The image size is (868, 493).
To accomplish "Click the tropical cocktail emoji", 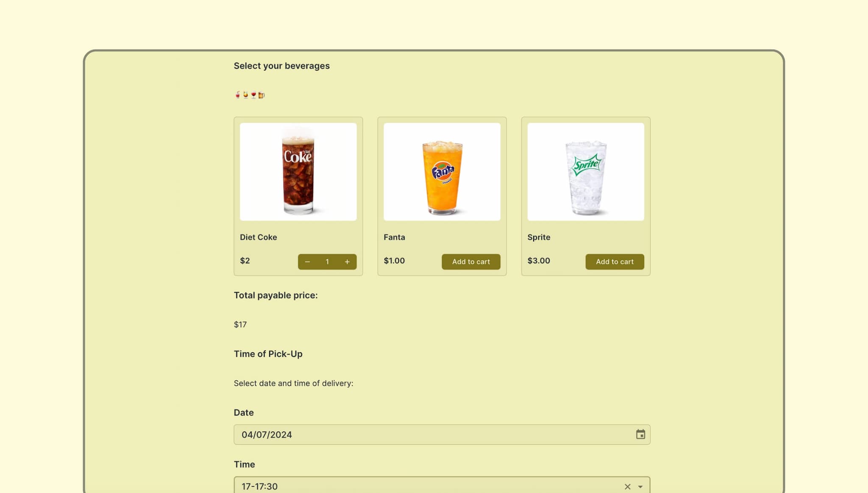I will click(x=245, y=95).
